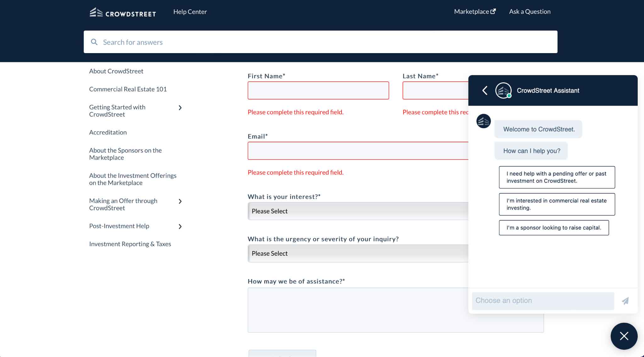Open Getting Started with CrowdStreet link

click(117, 111)
